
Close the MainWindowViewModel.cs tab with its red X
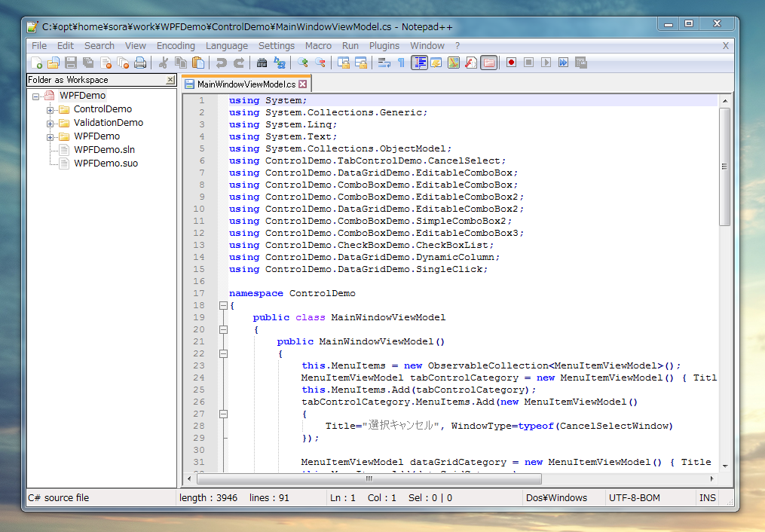coord(303,84)
